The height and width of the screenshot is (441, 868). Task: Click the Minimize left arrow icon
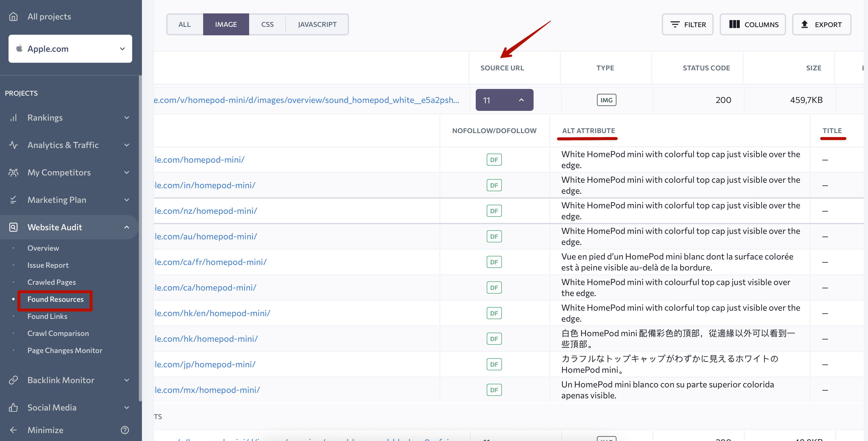(13, 430)
